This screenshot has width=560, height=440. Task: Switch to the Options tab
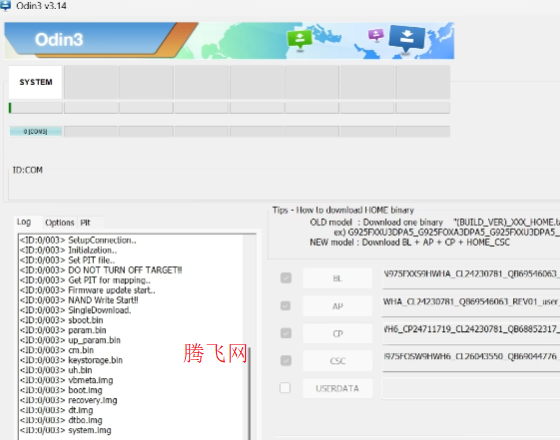pyautogui.click(x=60, y=222)
